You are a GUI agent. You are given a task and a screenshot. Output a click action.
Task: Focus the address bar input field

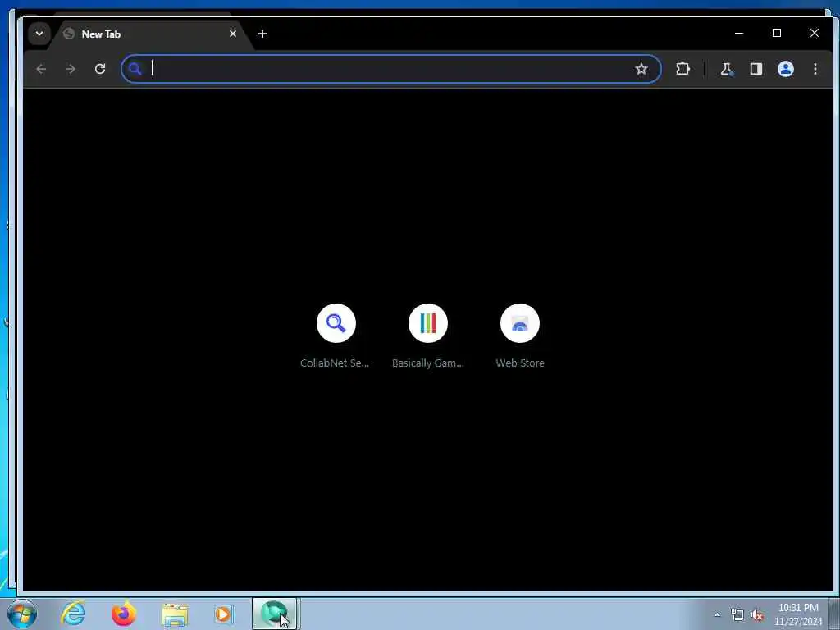pos(391,69)
